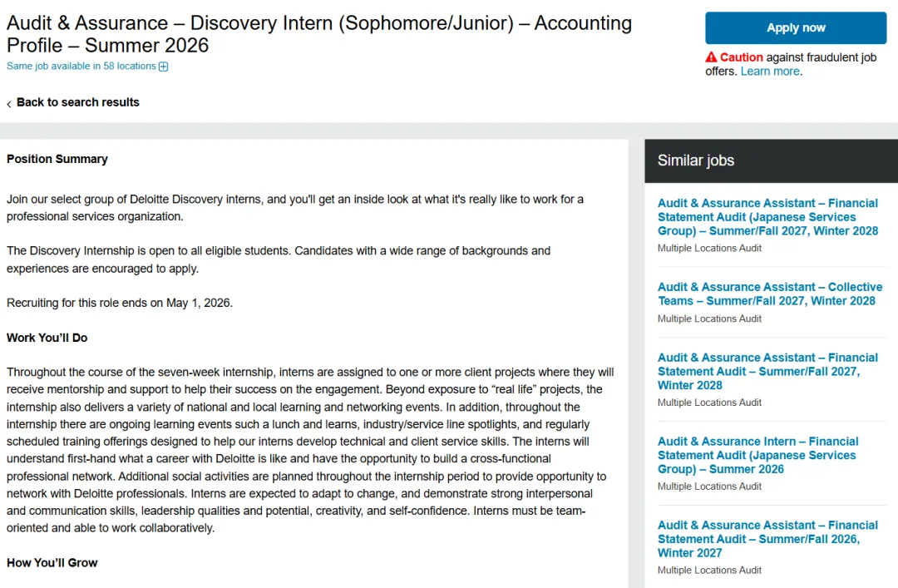Open Financial Statement Audit Summer/Fall 2026 job
Screen dimensions: 898x588
pos(767,539)
